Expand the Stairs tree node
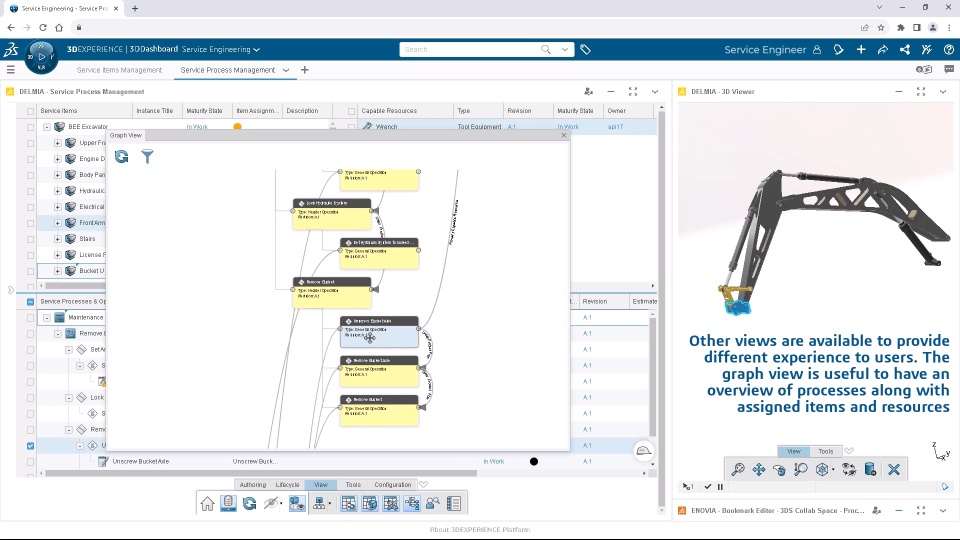 click(58, 239)
